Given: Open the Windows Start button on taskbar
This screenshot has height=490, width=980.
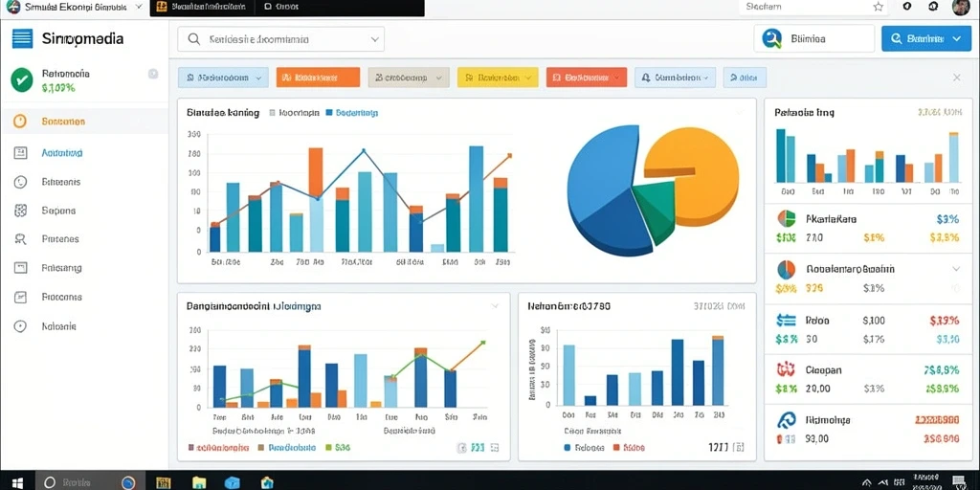Looking at the screenshot, I should pos(17,482).
